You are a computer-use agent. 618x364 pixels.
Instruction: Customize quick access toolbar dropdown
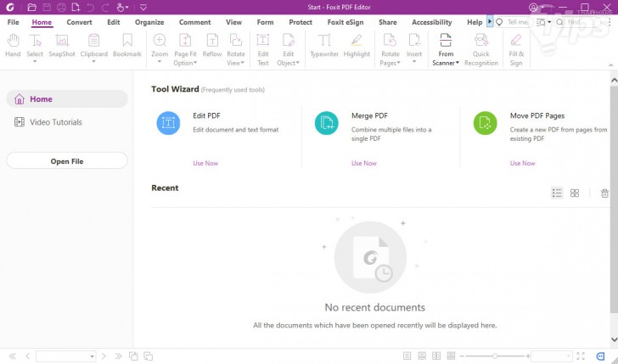tap(143, 7)
